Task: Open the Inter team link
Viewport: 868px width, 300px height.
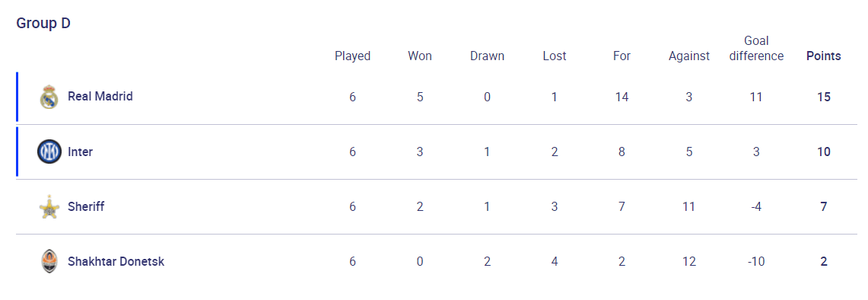Action: (81, 152)
